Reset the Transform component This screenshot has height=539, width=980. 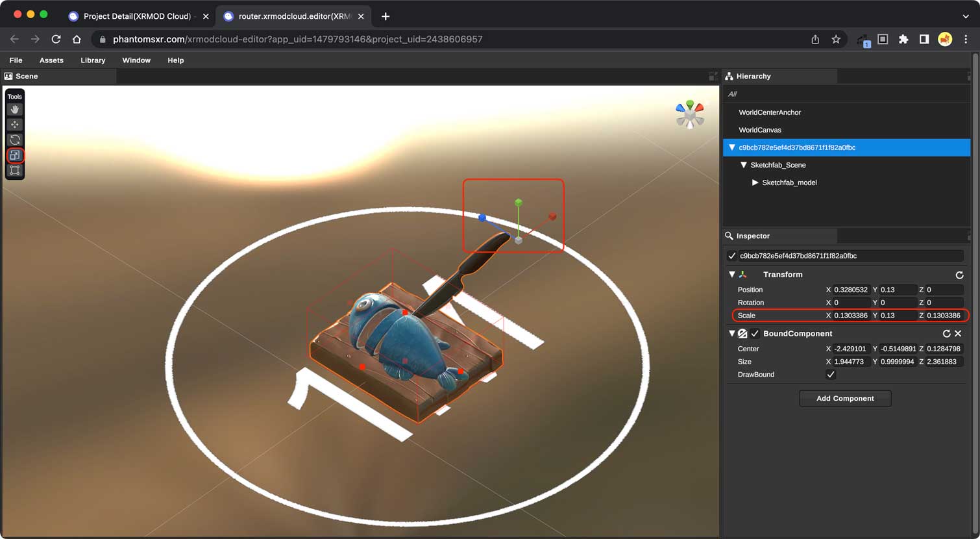[x=959, y=275]
